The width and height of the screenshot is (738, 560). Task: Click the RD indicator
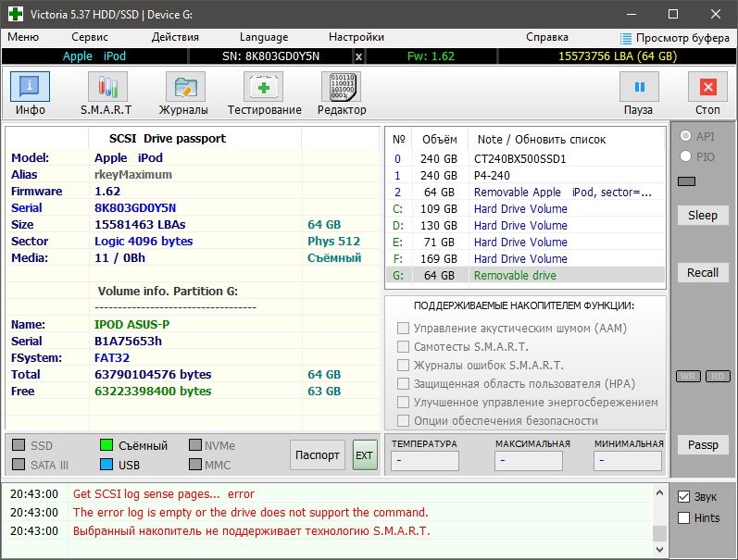pyautogui.click(x=718, y=376)
